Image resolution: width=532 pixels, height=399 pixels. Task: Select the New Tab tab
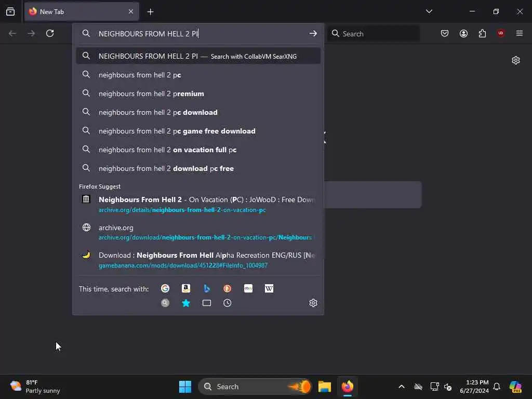pos(82,11)
